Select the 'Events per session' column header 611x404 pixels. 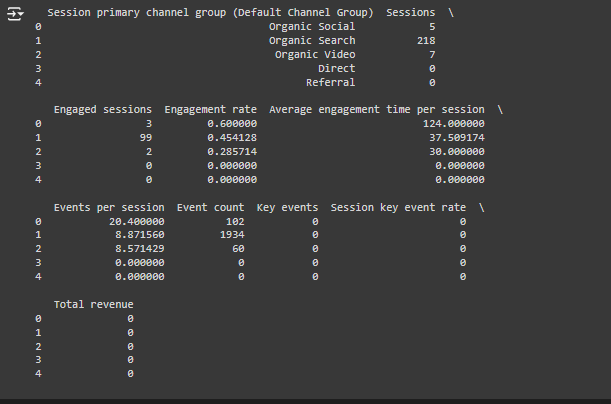point(109,207)
